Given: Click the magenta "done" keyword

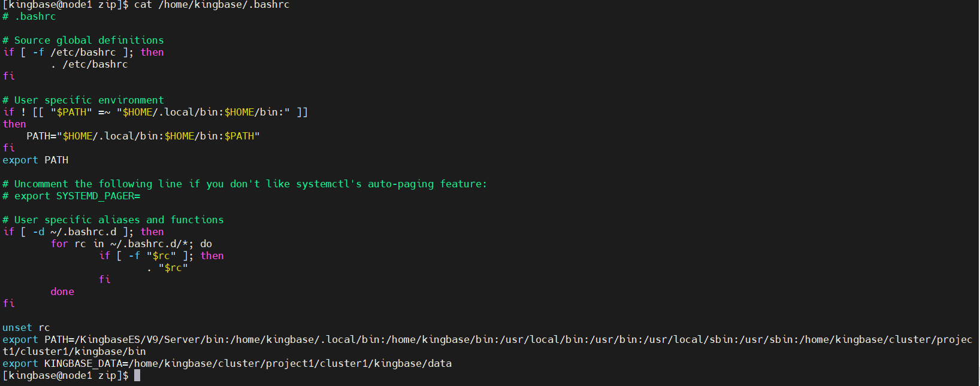Looking at the screenshot, I should coord(62,292).
